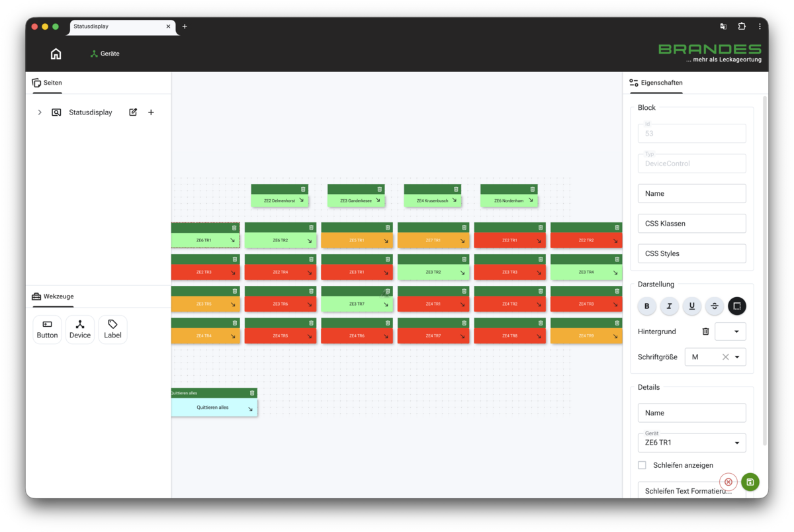This screenshot has width=794, height=532.
Task: Open the Geräte menu
Action: tap(105, 54)
